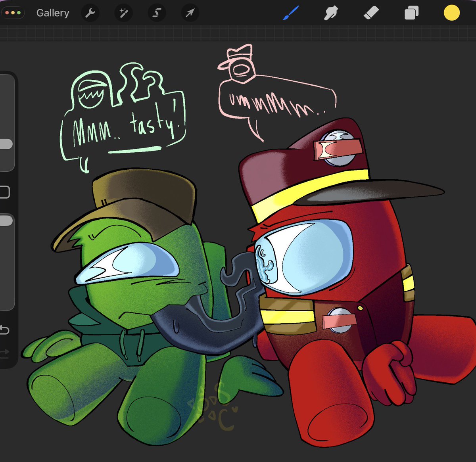The image size is (476, 462).
Task: Open the Gallery
Action: [53, 13]
